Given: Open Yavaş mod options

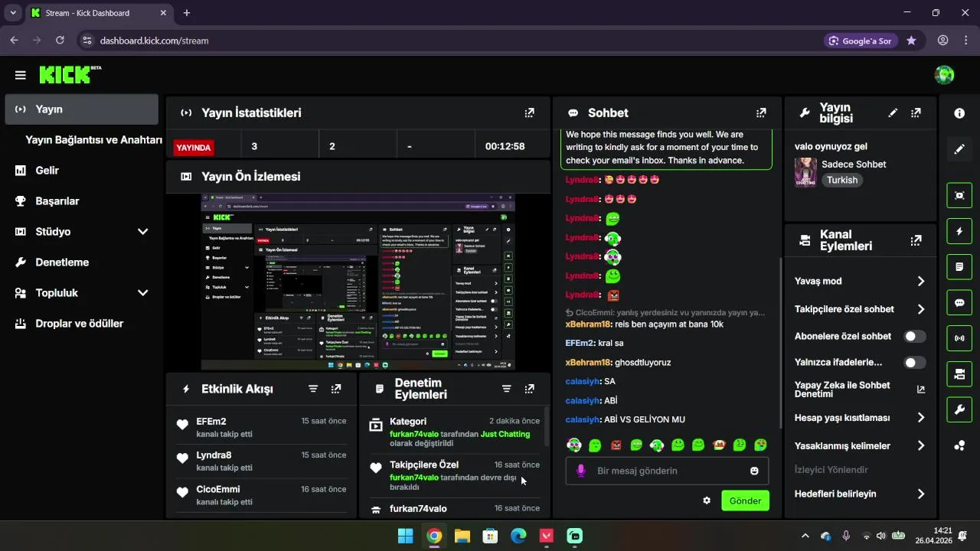Looking at the screenshot, I should click(x=860, y=281).
